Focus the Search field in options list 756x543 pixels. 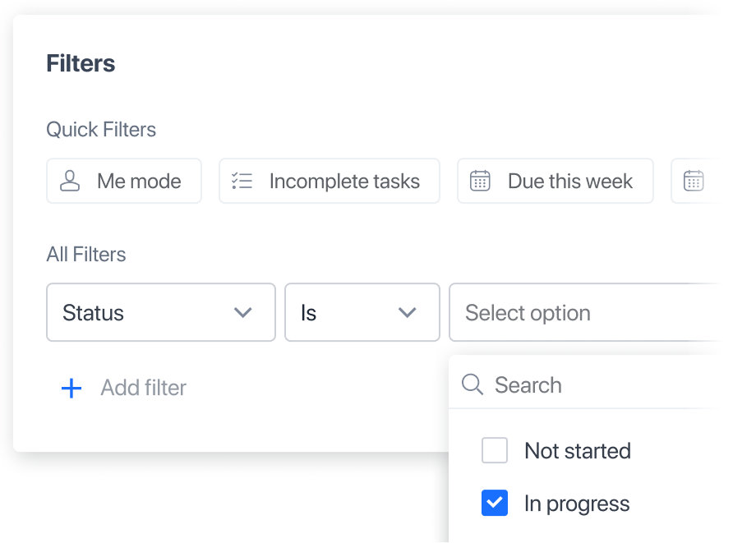[x=585, y=384]
